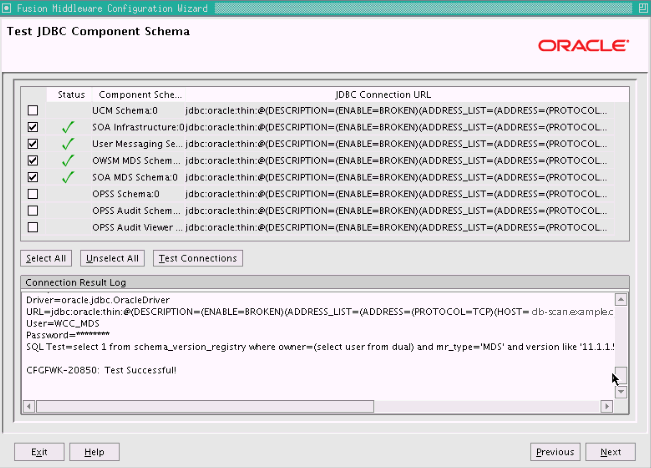
Task: Click the window menu icon in title bar
Action: pyautogui.click(x=6, y=8)
